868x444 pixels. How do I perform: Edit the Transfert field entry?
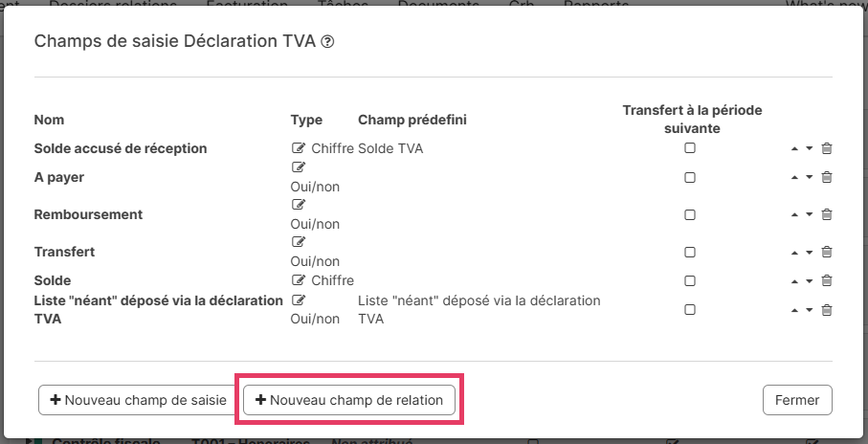tap(300, 242)
